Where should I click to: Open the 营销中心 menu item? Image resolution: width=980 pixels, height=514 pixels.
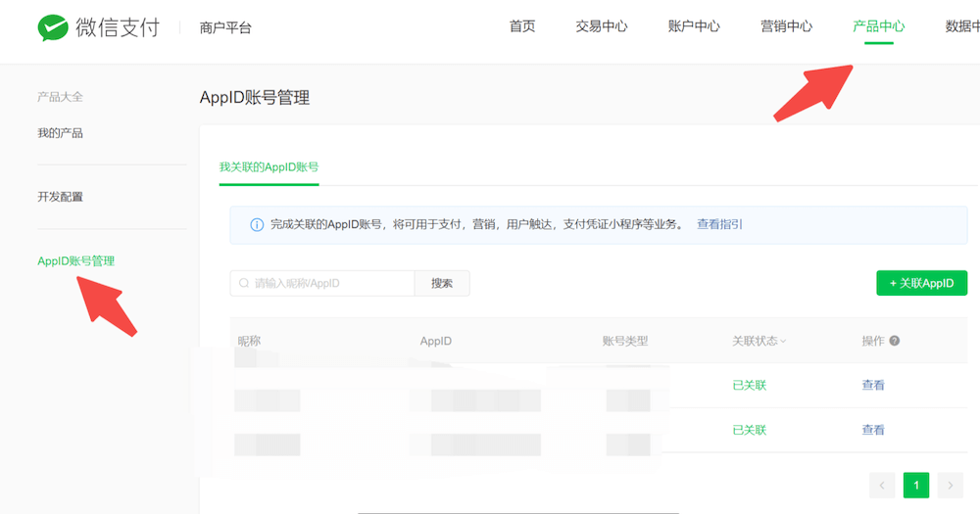click(786, 26)
